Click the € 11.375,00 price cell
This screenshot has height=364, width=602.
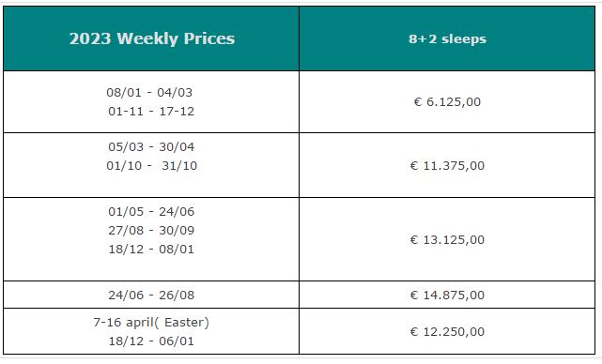(447, 166)
